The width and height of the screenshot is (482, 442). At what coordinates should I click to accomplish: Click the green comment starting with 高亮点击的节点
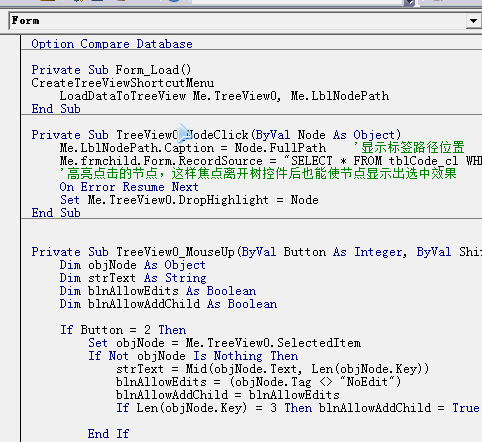[x=258, y=174]
